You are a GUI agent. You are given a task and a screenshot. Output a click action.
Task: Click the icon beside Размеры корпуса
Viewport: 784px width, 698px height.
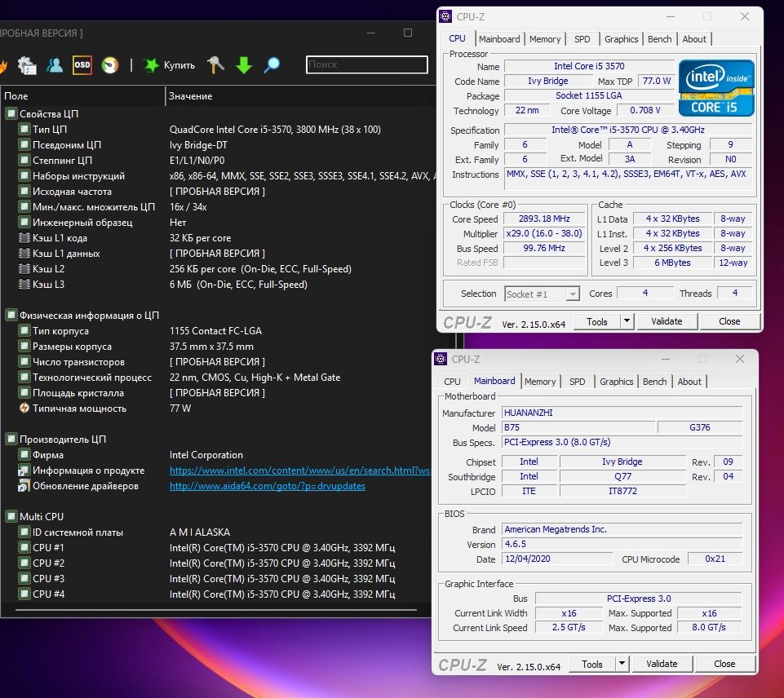tap(24, 347)
